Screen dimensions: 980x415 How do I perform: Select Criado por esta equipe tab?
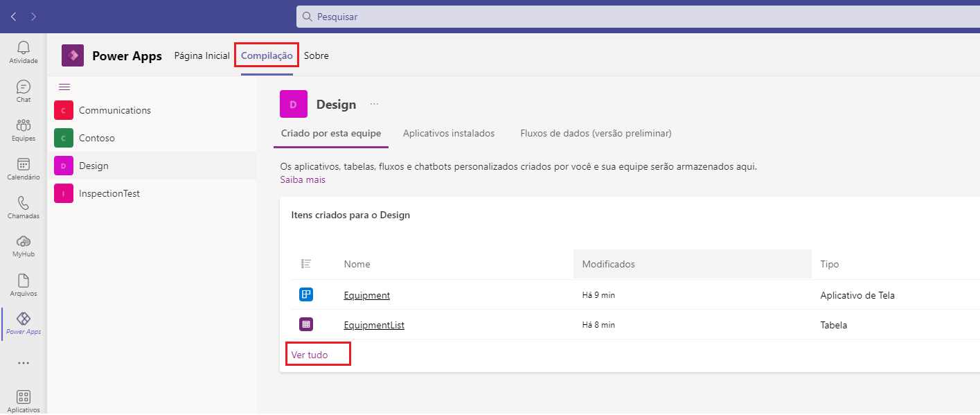[331, 133]
